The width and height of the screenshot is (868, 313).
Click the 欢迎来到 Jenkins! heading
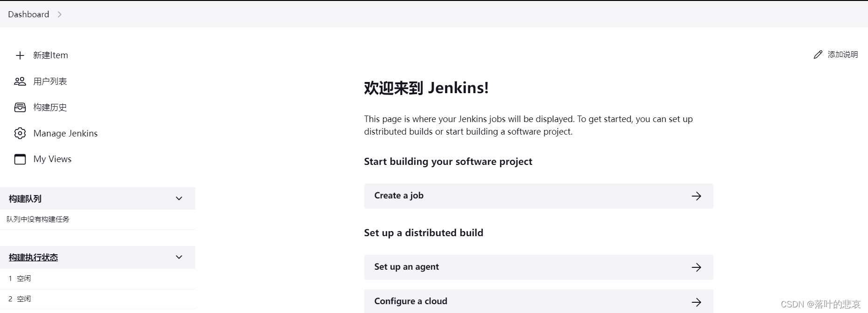(x=426, y=88)
